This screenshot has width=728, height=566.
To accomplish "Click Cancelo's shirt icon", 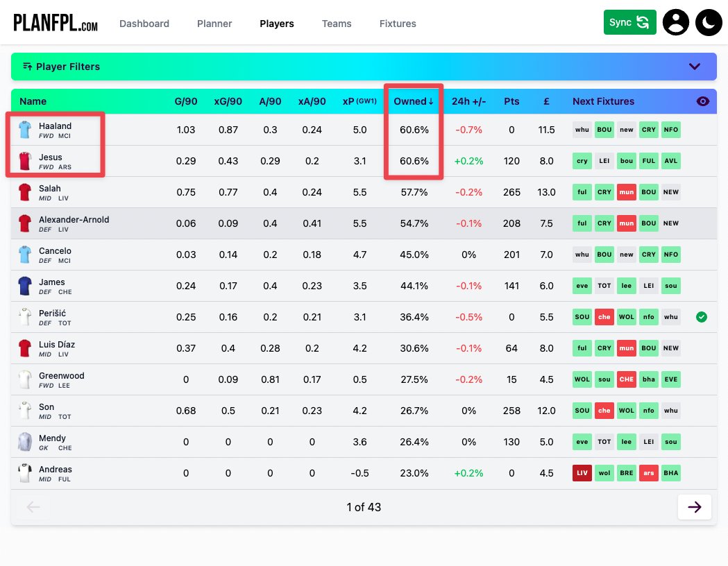I will click(x=25, y=255).
